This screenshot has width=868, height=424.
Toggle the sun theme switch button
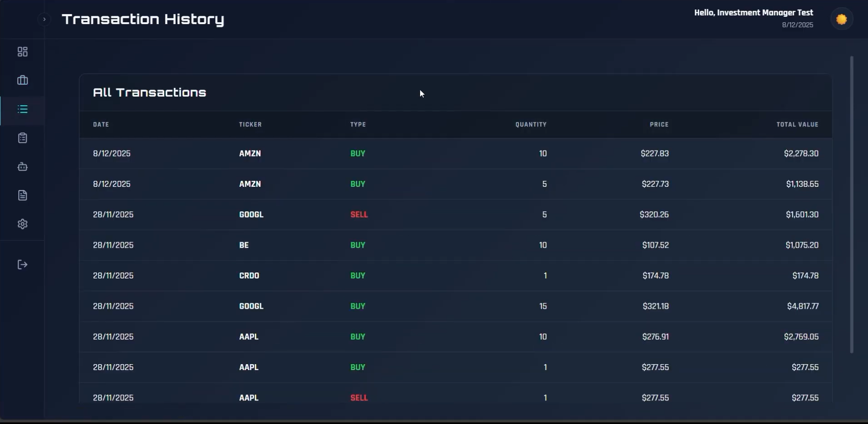point(842,19)
